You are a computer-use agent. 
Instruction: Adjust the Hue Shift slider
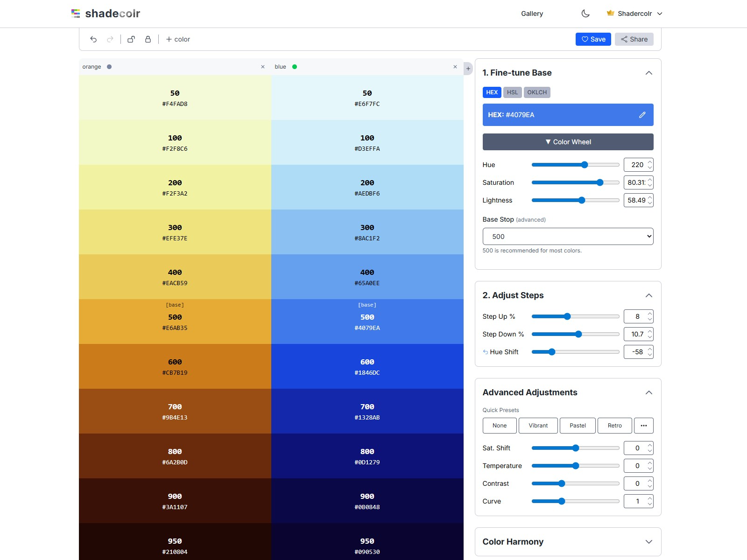[x=575, y=352]
